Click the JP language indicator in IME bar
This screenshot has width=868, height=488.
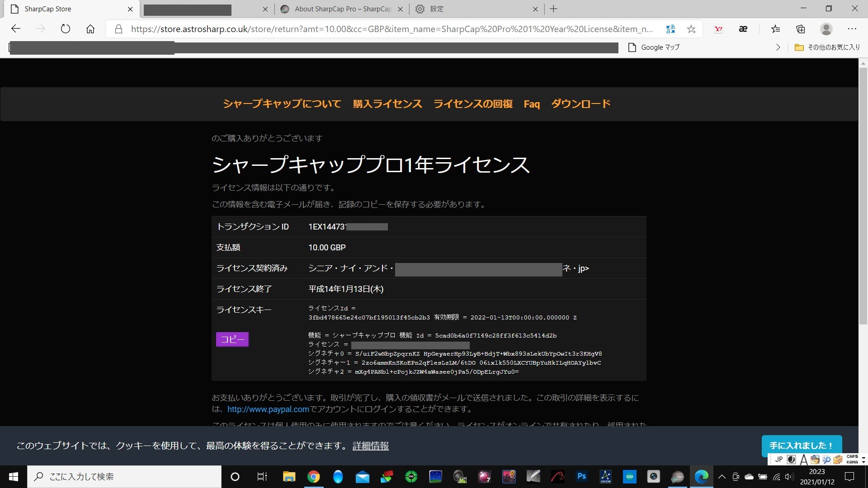click(779, 460)
